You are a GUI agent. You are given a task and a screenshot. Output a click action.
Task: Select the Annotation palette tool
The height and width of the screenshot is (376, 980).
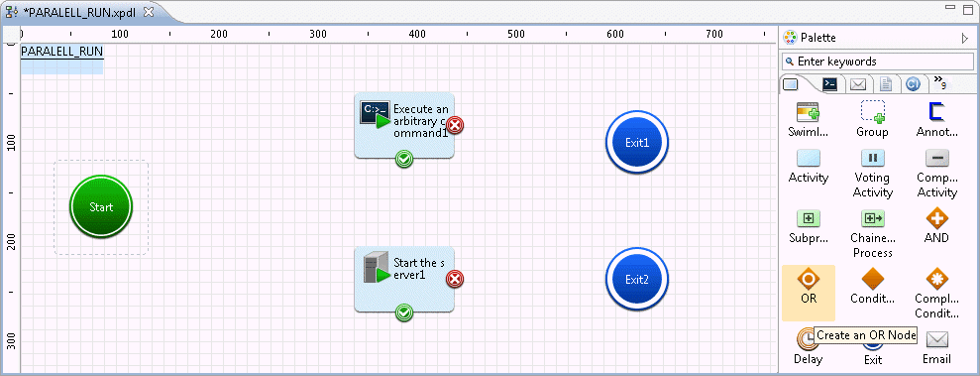point(936,120)
